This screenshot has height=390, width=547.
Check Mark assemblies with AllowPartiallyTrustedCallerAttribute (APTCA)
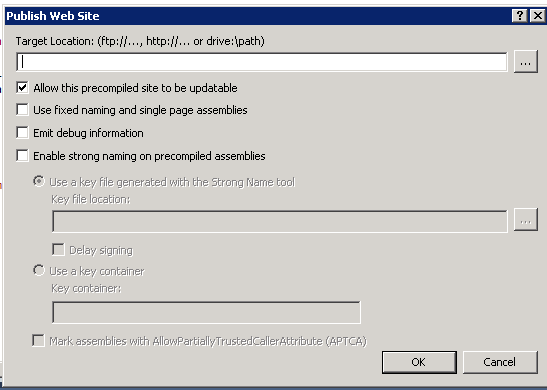pos(38,340)
